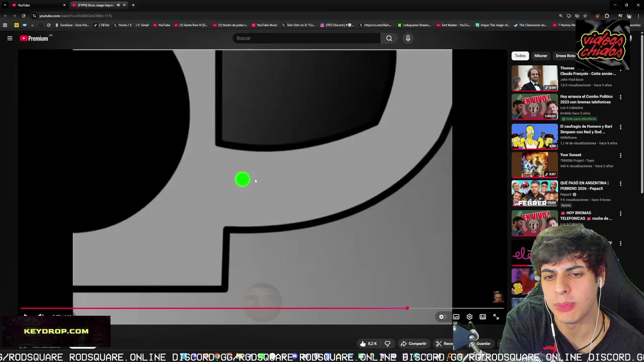This screenshot has width=644, height=362.
Task: Open The Classrooms bookmark
Action: pyautogui.click(x=530, y=25)
